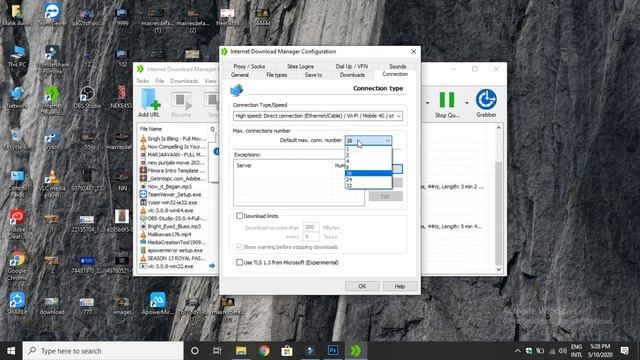Switch to the Save to tab

tap(313, 75)
